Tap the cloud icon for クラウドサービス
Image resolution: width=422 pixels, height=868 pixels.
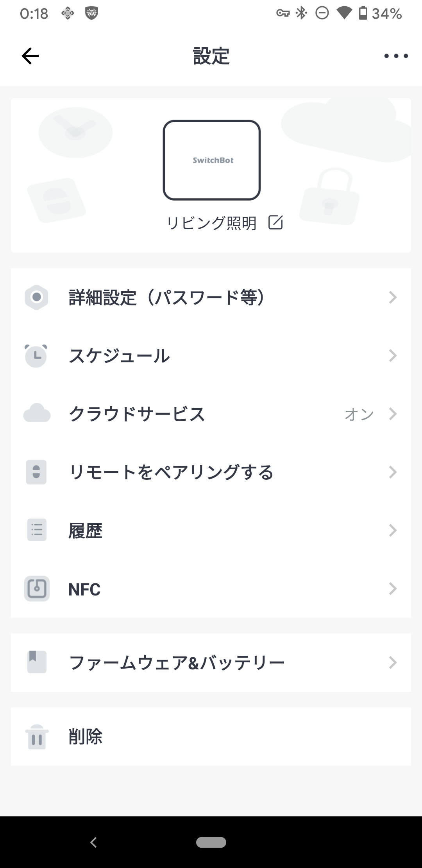(37, 414)
